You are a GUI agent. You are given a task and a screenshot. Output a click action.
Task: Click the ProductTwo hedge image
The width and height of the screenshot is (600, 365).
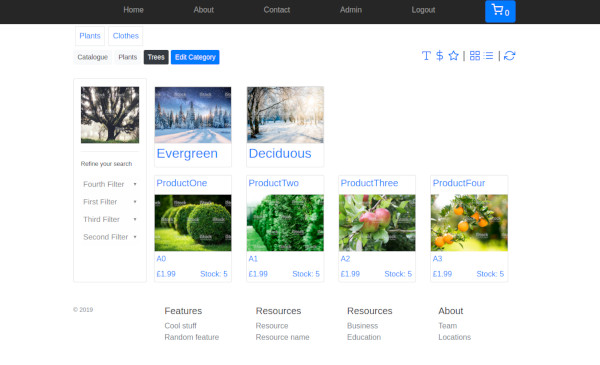285,223
